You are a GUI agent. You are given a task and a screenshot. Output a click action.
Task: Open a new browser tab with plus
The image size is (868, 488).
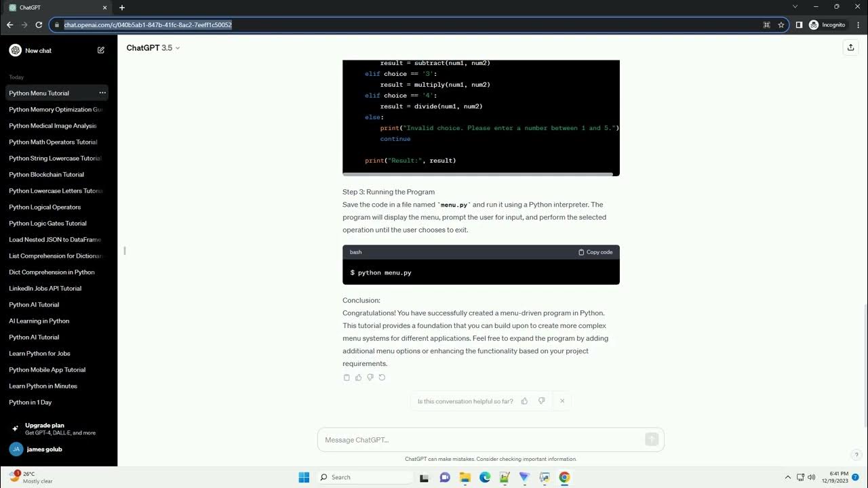click(122, 7)
